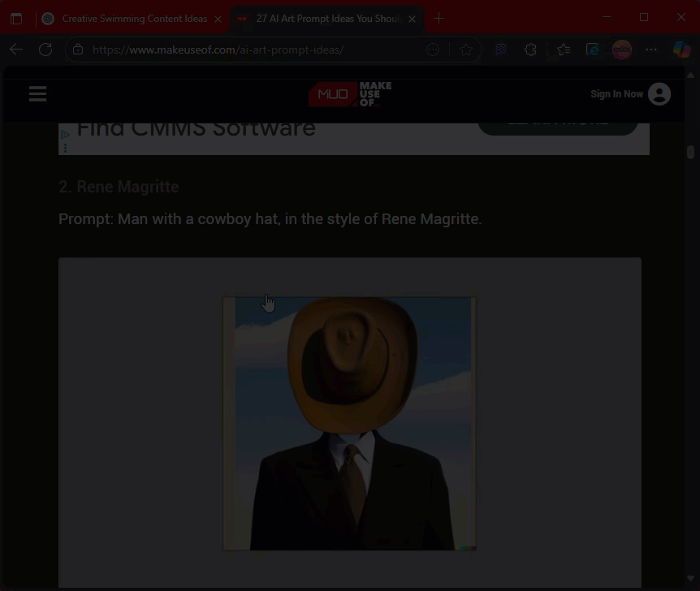Open the browser Extensions puzzle icon

coord(530,50)
